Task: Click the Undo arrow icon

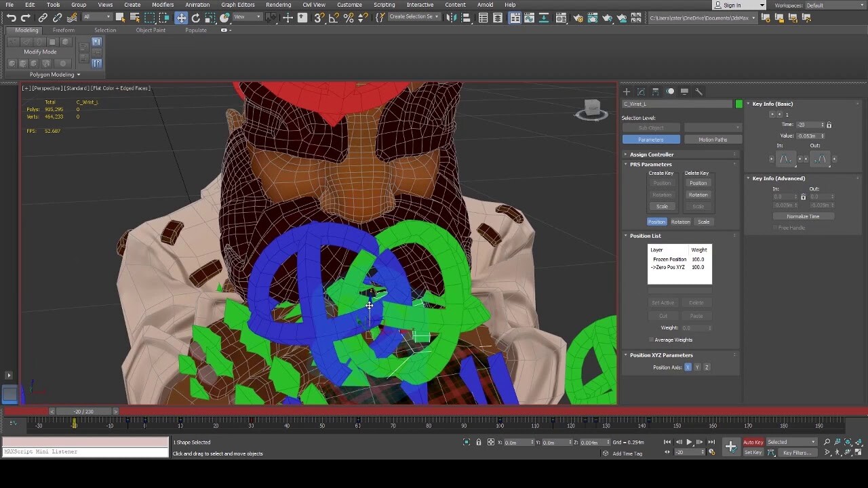Action: [11, 18]
